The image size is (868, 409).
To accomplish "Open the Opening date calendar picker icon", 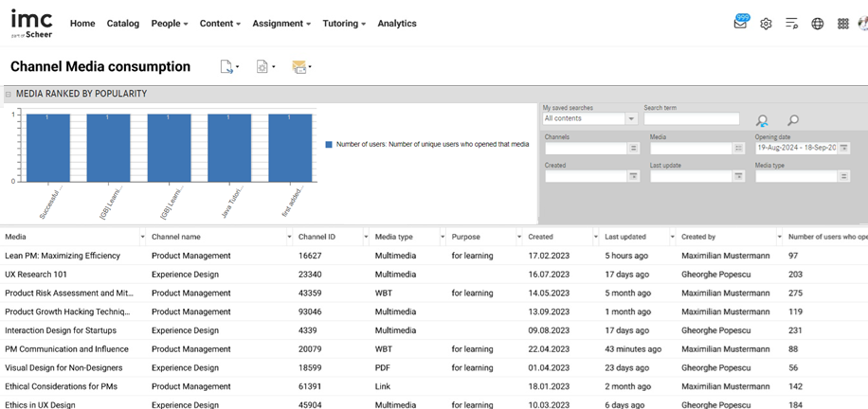I will (843, 148).
